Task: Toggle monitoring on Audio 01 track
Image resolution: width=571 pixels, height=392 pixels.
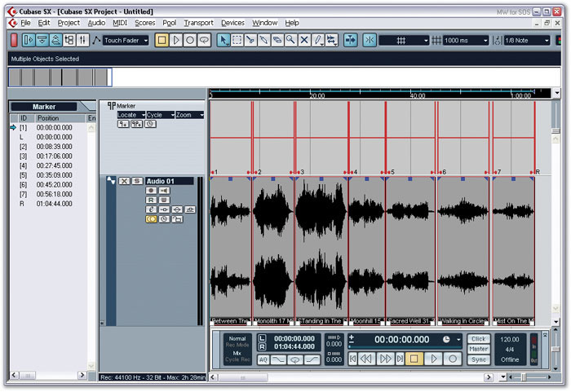Action: pyautogui.click(x=164, y=191)
